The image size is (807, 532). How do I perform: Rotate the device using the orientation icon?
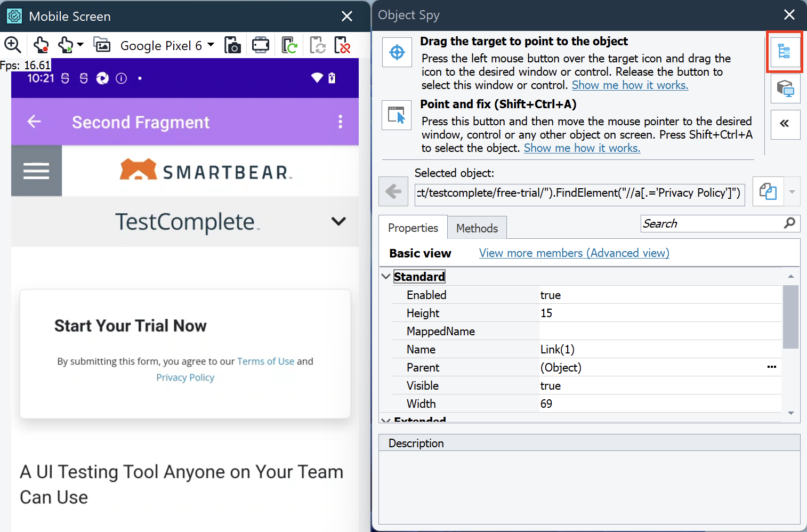pos(261,45)
